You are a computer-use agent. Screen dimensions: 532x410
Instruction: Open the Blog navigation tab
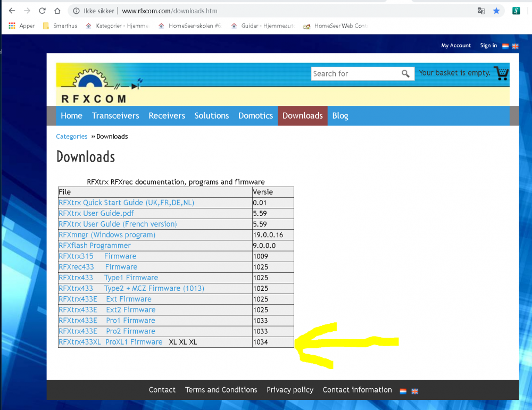click(340, 116)
